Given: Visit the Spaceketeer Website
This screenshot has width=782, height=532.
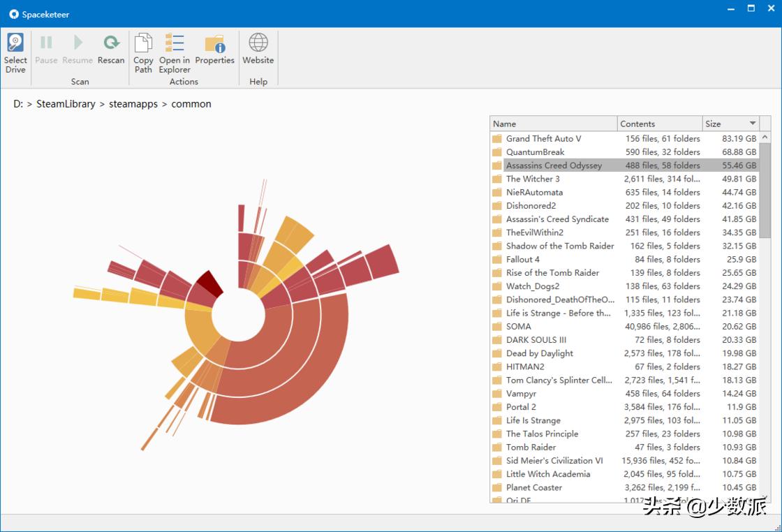Looking at the screenshot, I should (x=258, y=50).
